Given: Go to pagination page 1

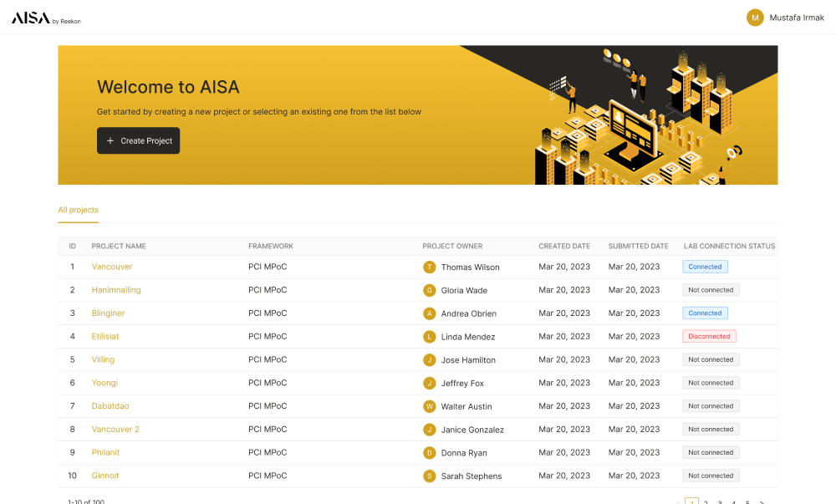Looking at the screenshot, I should [691, 501].
